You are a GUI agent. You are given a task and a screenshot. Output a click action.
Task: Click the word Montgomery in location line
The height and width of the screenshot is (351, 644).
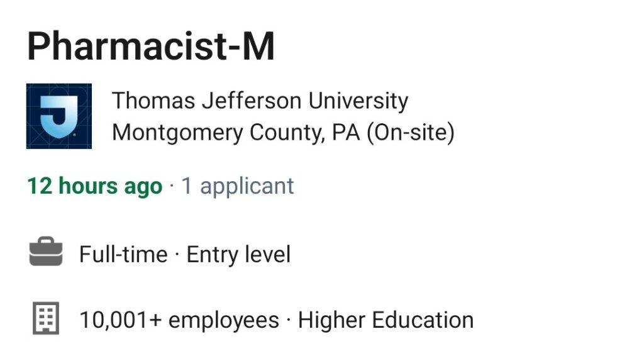(x=177, y=133)
